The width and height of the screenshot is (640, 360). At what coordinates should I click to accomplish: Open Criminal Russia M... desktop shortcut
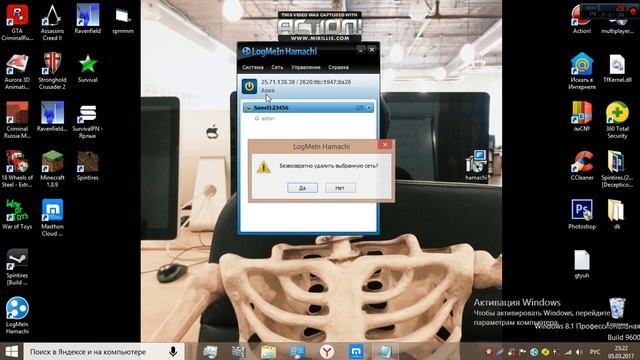[x=17, y=120]
